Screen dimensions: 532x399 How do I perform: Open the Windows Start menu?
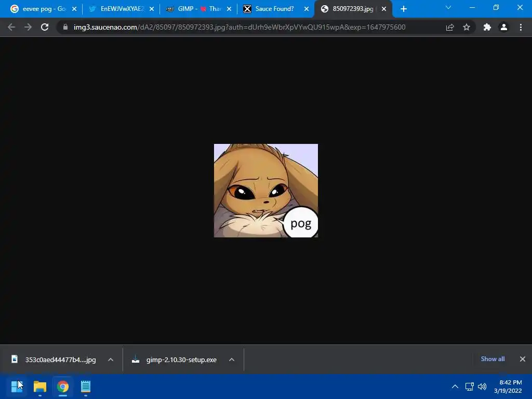pos(17,387)
